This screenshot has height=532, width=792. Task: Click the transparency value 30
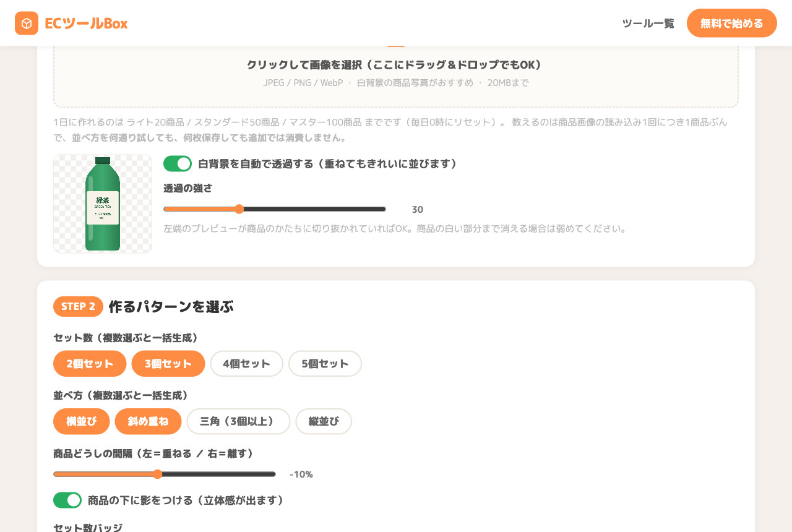pyautogui.click(x=418, y=209)
